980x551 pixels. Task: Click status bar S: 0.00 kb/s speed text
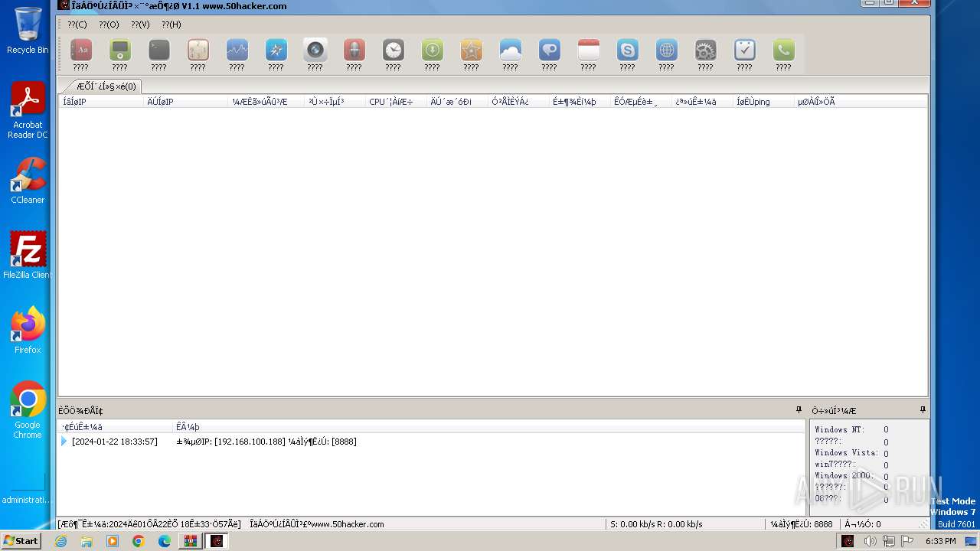[656, 524]
